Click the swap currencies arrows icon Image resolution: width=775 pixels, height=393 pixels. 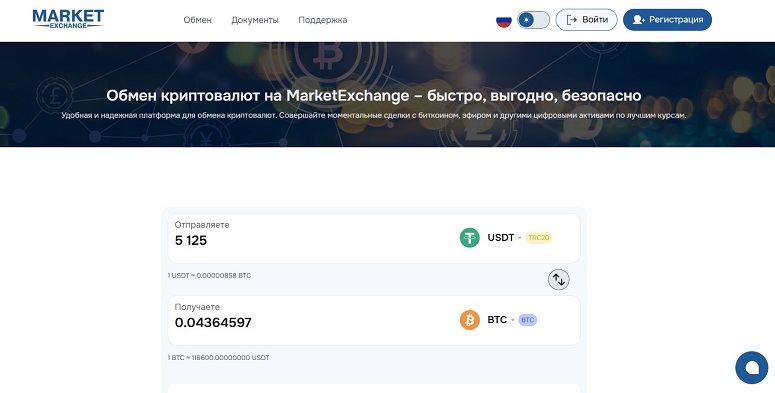coord(559,280)
